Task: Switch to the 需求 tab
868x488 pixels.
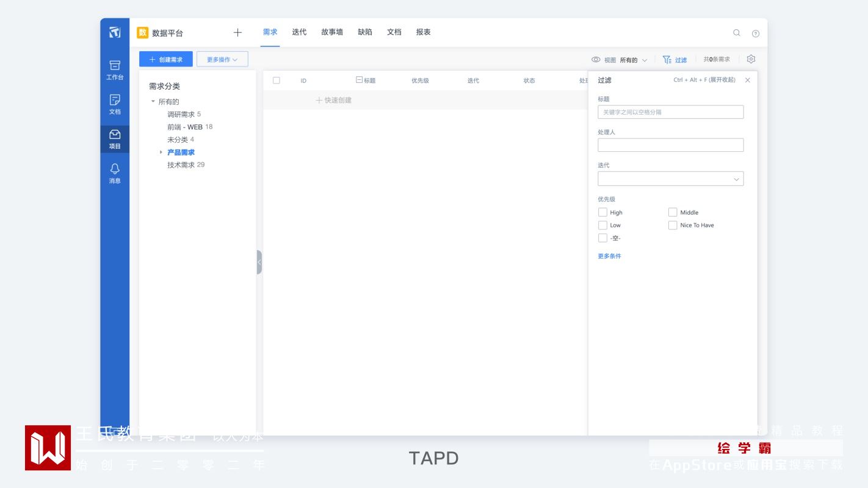Action: coord(270,32)
